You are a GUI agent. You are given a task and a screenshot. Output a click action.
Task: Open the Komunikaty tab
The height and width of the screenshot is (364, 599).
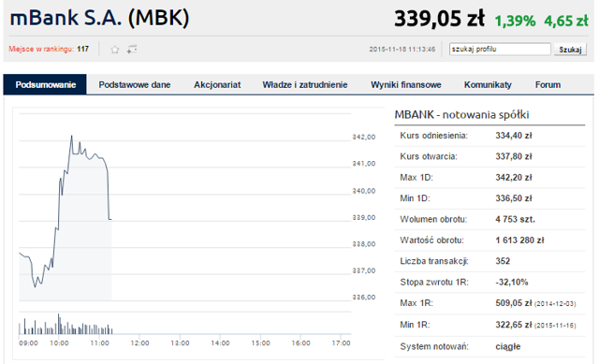coord(488,85)
